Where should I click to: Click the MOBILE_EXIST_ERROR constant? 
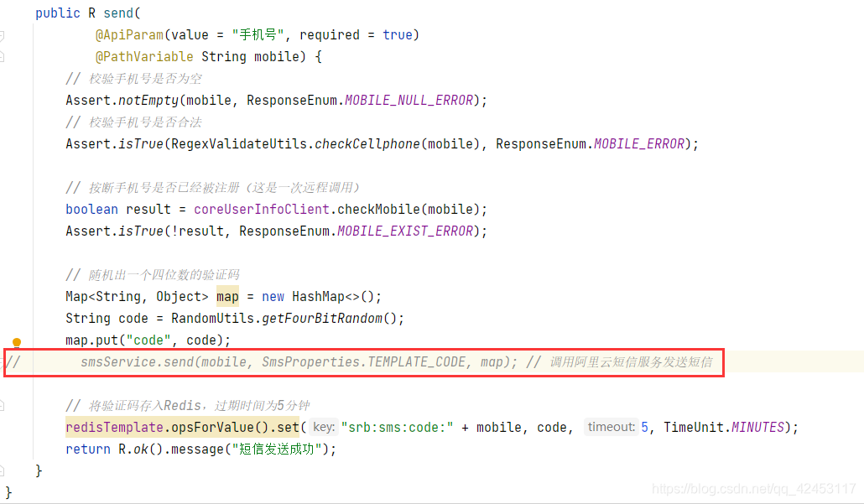tap(405, 231)
